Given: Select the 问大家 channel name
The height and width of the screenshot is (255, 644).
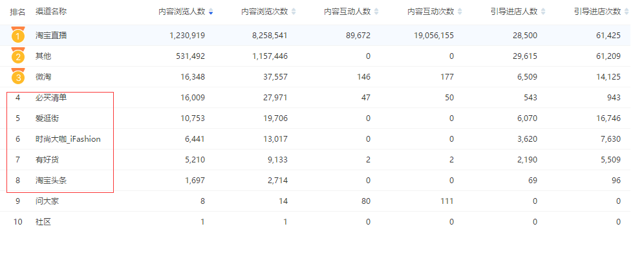Looking at the screenshot, I should click(x=47, y=201).
